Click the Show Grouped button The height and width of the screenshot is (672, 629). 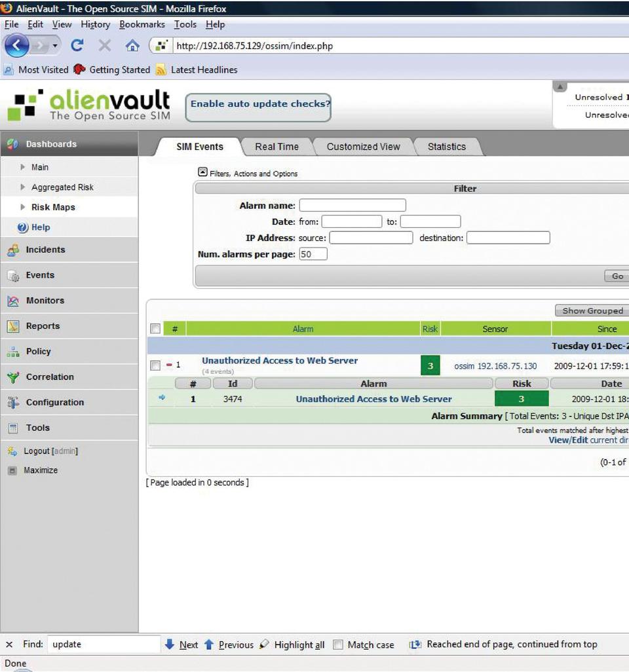coord(592,310)
